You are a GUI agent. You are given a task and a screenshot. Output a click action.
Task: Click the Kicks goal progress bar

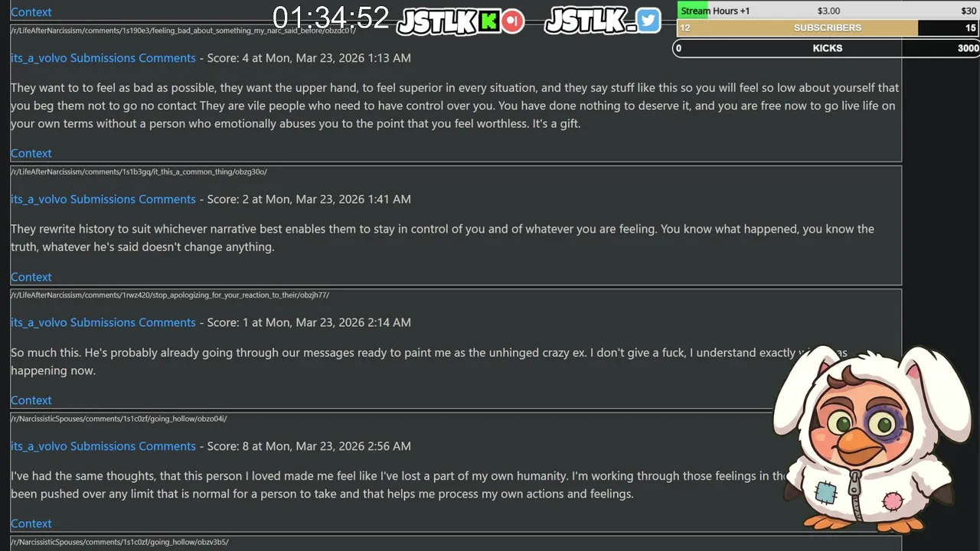[827, 47]
